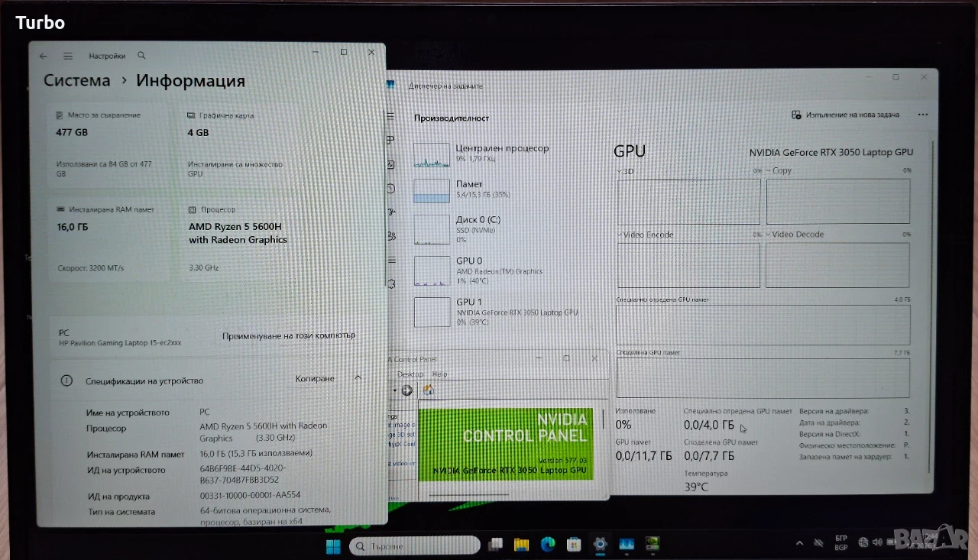Click the БГР language indicator in the tray
Image resolution: width=978 pixels, height=560 pixels.
click(841, 542)
